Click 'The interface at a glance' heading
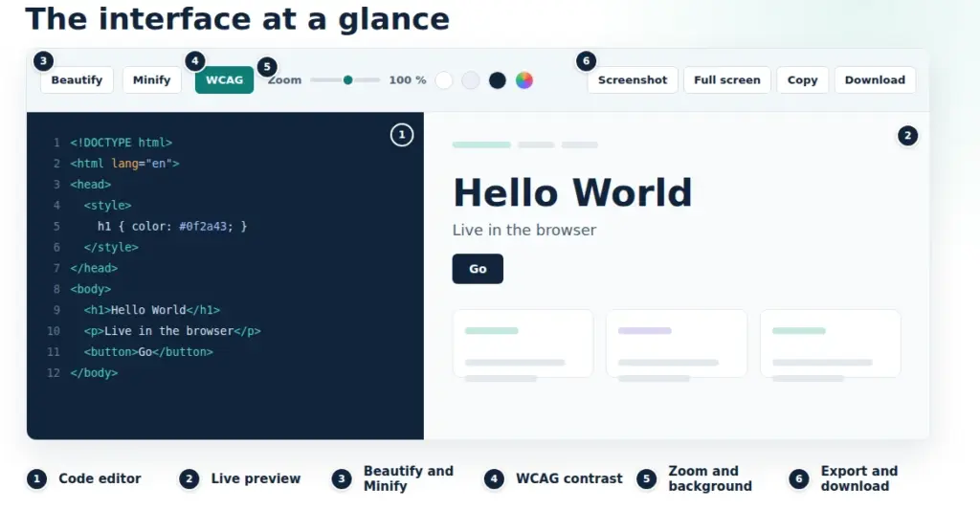The width and height of the screenshot is (980, 510). [237, 19]
